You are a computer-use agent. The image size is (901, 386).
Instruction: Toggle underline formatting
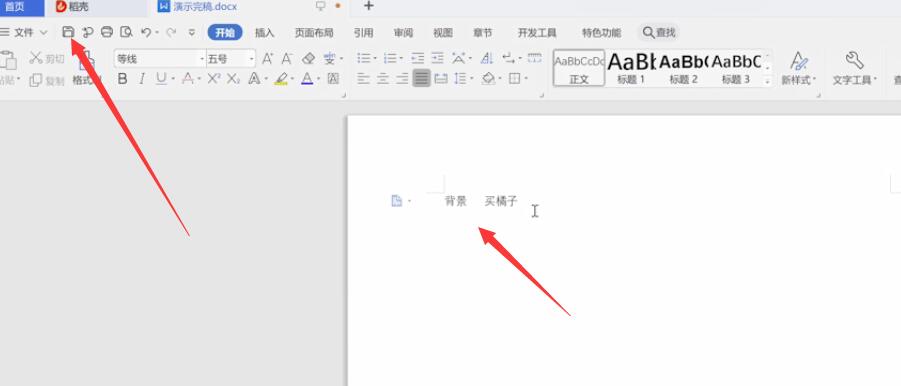[161, 79]
